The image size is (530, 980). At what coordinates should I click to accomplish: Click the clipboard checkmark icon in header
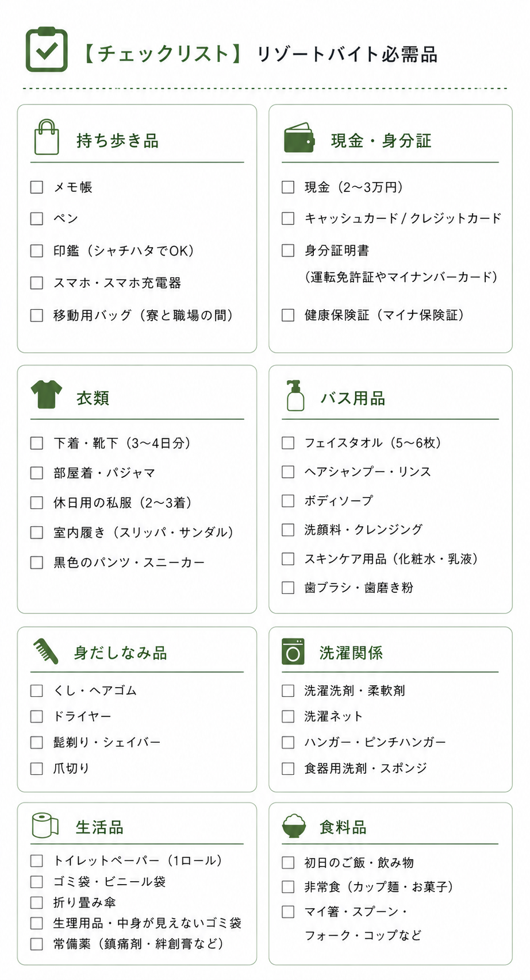coord(47,49)
